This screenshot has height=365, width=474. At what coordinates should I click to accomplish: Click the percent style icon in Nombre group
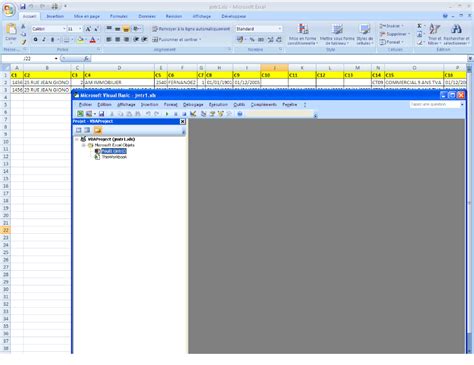coord(252,40)
